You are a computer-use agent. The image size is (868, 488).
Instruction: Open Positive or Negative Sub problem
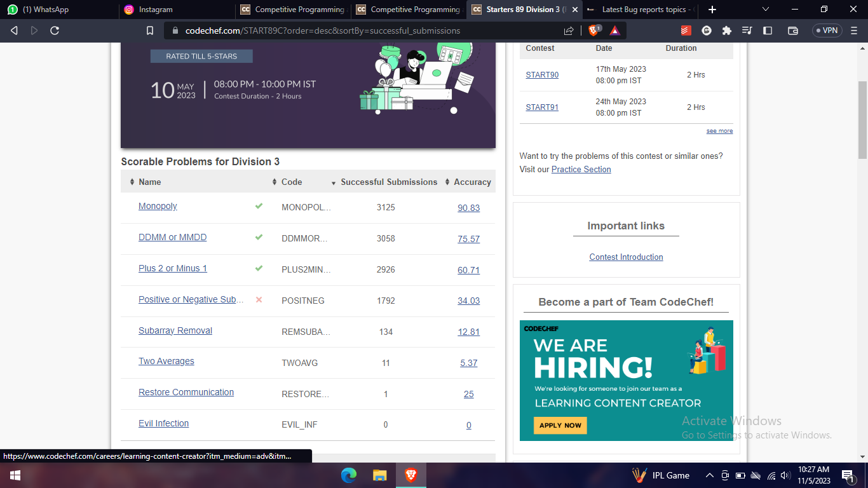(191, 299)
